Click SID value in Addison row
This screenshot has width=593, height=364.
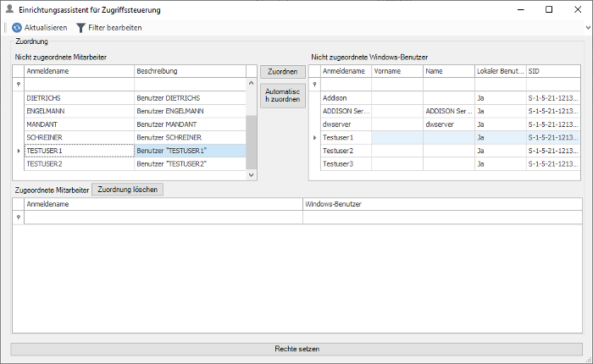point(553,98)
